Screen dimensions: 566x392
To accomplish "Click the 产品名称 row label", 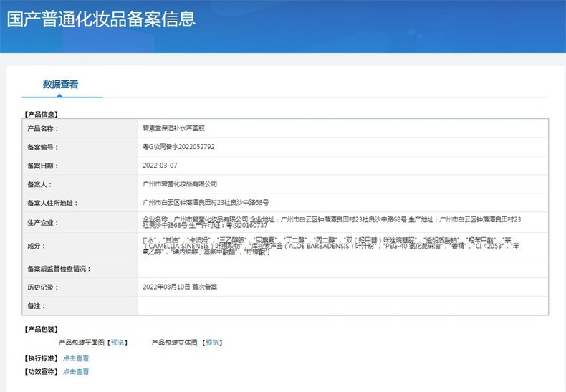I will [x=42, y=128].
